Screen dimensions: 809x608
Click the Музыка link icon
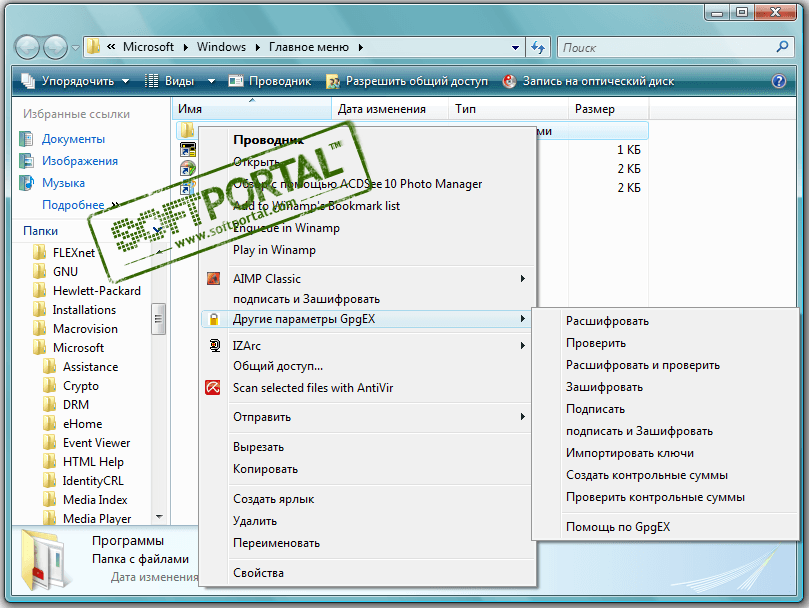tap(26, 183)
